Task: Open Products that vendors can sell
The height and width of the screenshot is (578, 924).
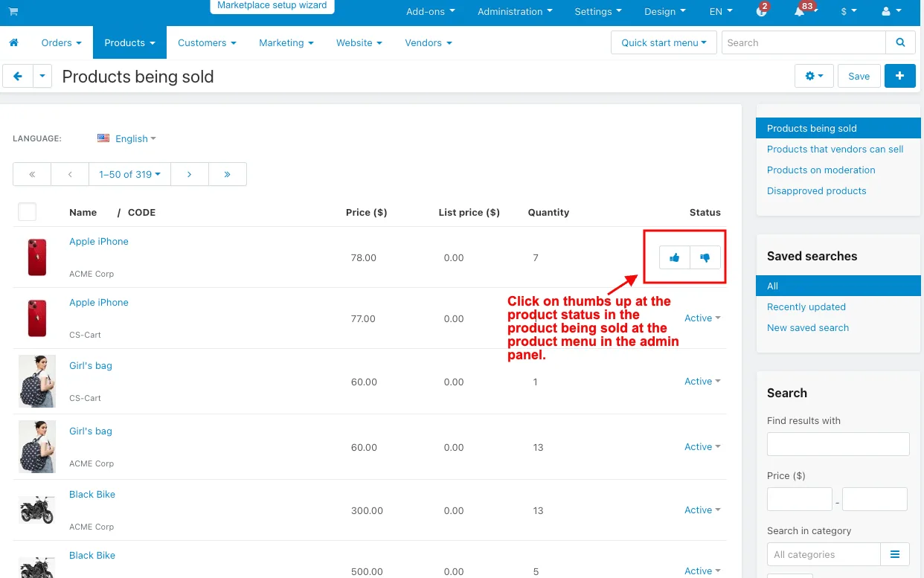Action: (x=835, y=149)
